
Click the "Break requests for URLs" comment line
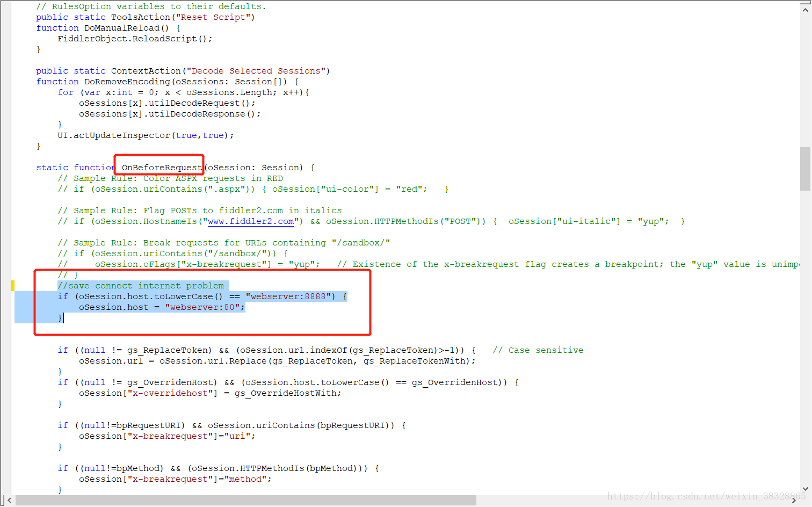click(x=224, y=243)
